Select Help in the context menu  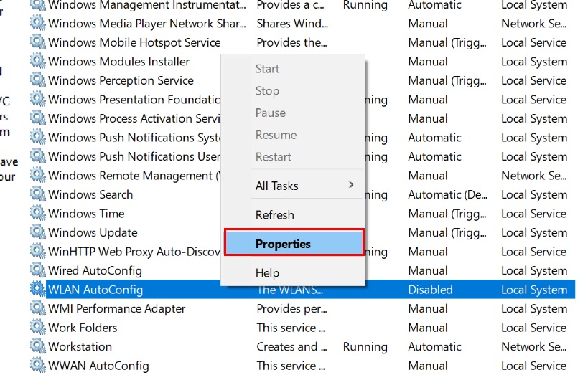(x=267, y=273)
